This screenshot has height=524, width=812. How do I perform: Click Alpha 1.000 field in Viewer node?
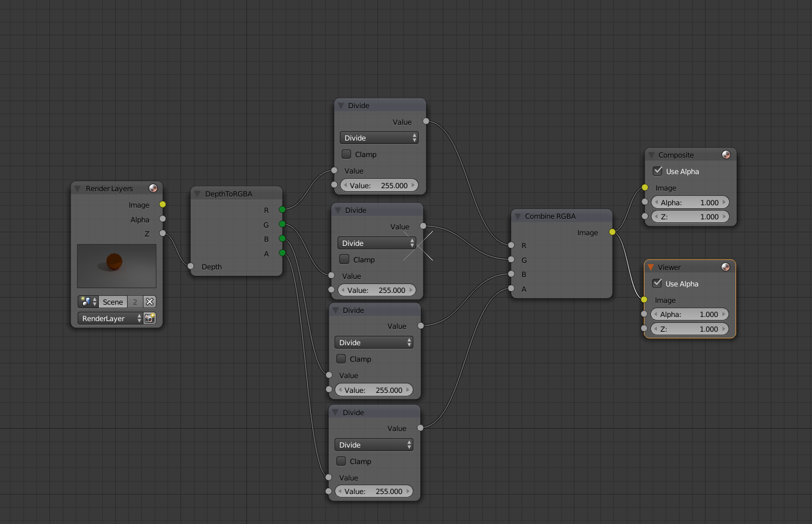(x=690, y=314)
